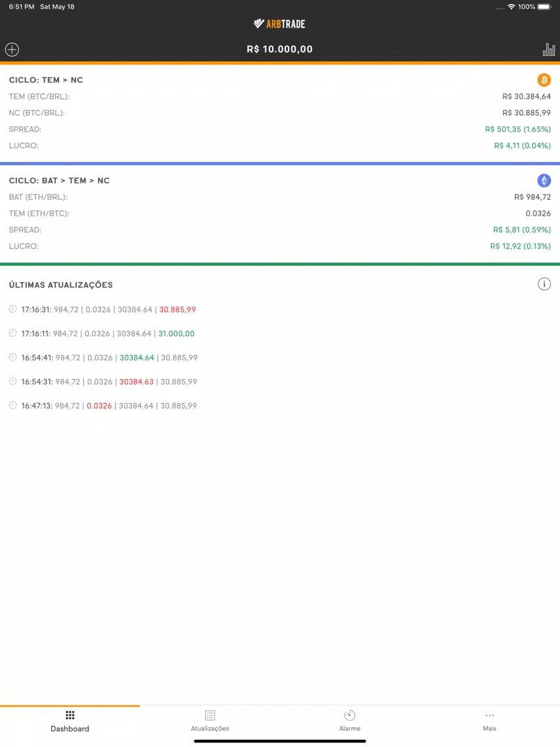Open the Alarme tab label

350,729
